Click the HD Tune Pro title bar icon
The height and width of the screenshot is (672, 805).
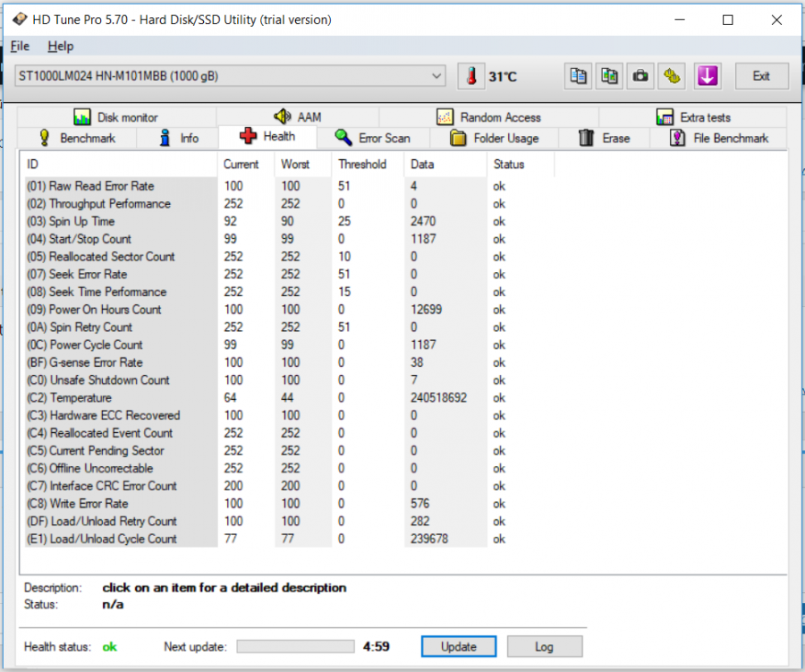coord(20,20)
